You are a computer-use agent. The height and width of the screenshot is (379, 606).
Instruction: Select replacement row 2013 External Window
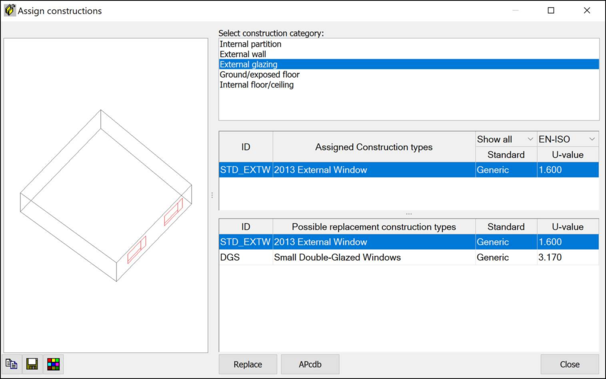409,242
